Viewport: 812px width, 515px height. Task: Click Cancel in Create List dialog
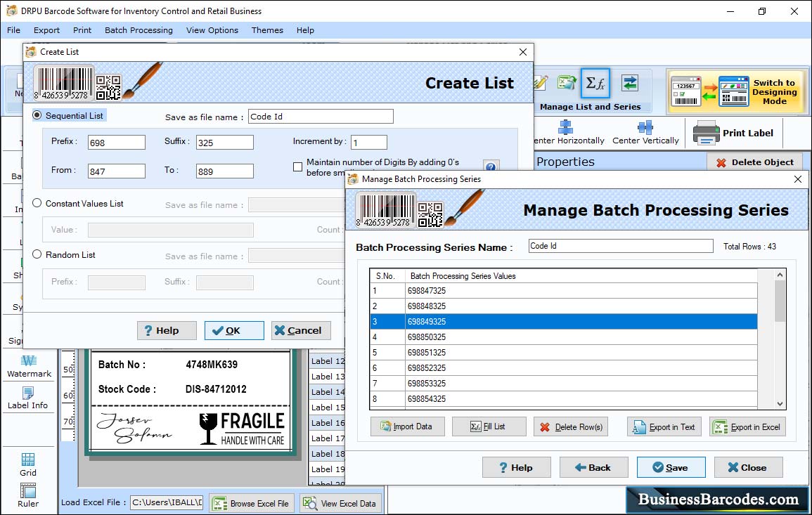click(301, 330)
